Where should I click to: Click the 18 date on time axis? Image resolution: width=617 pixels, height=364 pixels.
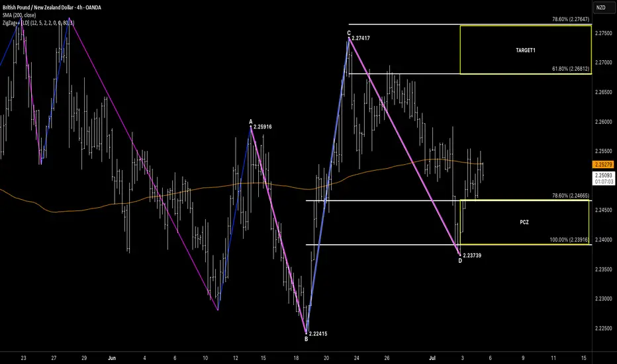296,358
